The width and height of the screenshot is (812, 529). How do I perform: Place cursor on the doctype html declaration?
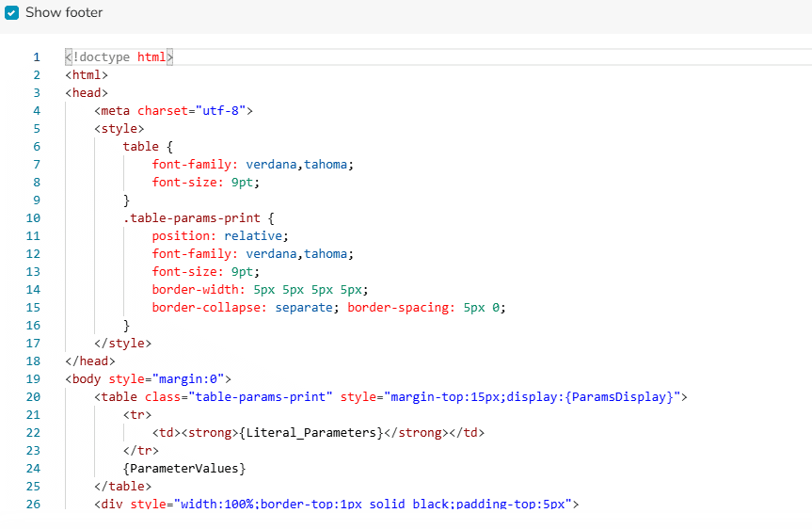pos(119,57)
